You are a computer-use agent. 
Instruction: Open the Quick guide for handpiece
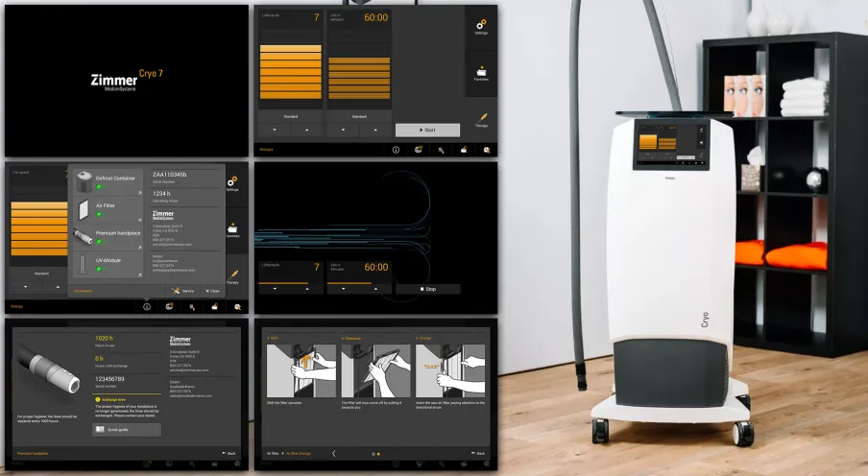127,430
